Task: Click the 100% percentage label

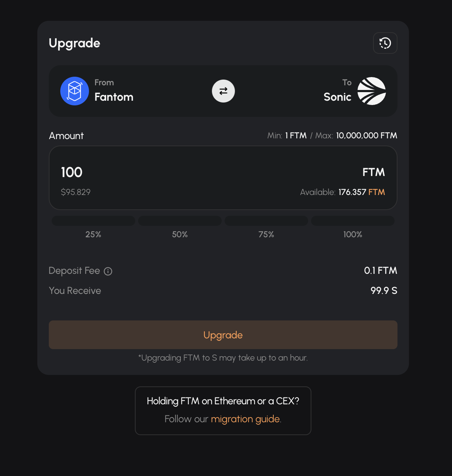Action: [353, 234]
